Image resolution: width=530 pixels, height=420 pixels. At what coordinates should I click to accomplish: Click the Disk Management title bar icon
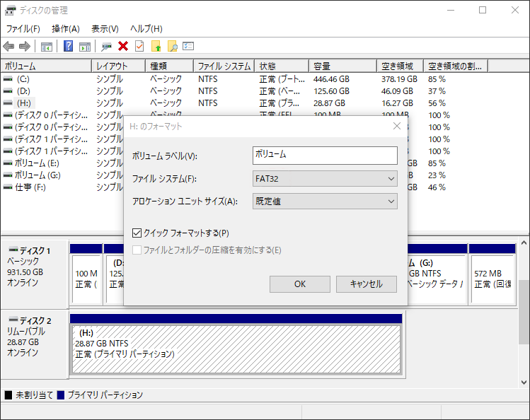(10, 11)
